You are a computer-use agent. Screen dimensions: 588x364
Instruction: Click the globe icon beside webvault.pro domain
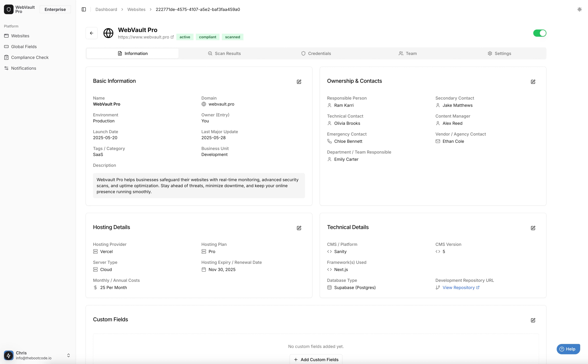(x=204, y=104)
